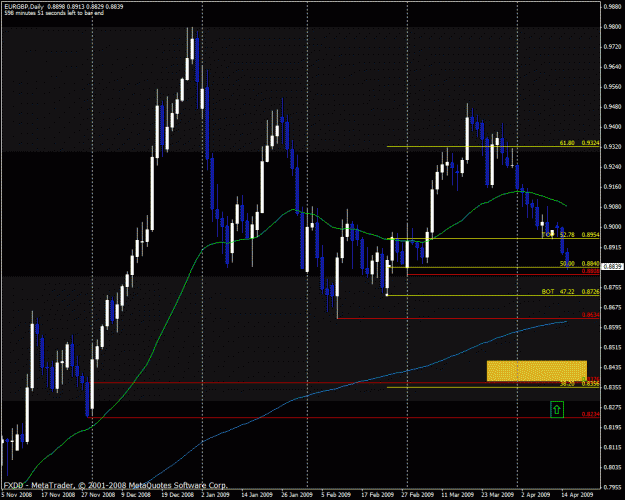Click the 0.9240 price axis label

tap(613, 167)
